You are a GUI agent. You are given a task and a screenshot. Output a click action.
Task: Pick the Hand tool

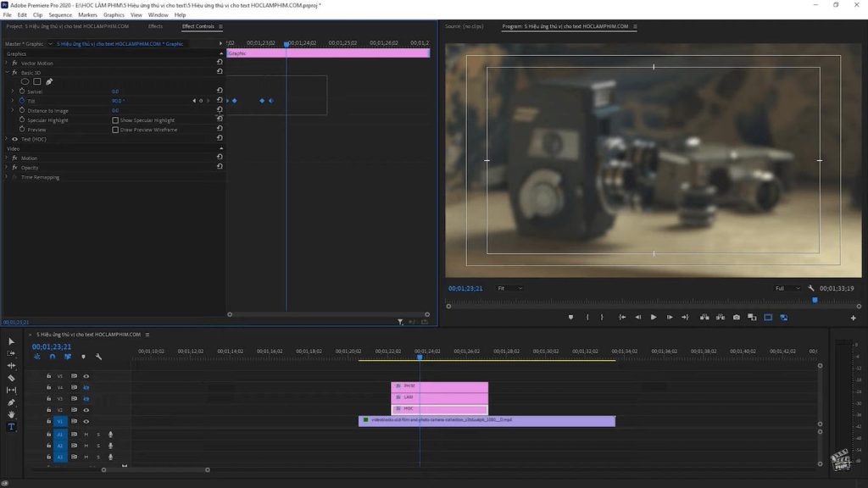11,414
